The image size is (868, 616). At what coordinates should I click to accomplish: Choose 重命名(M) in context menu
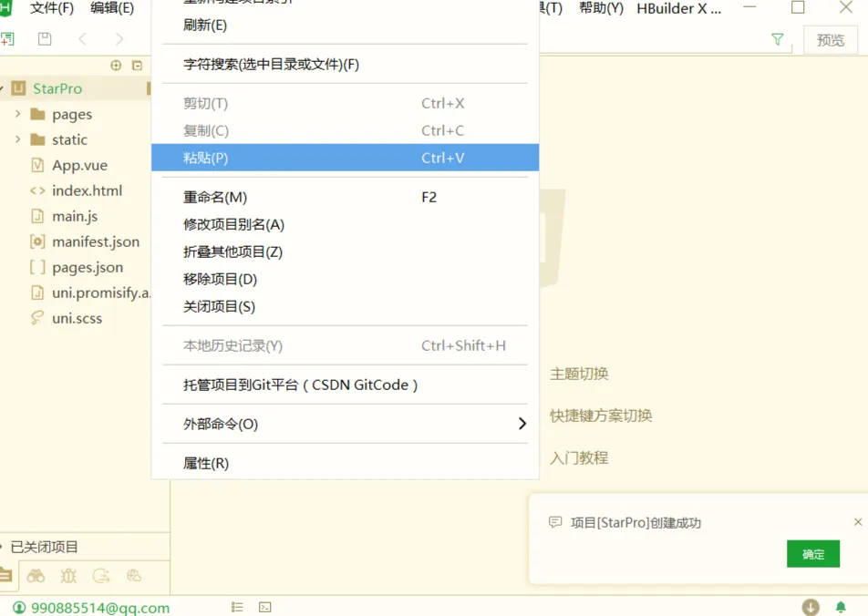coord(215,197)
